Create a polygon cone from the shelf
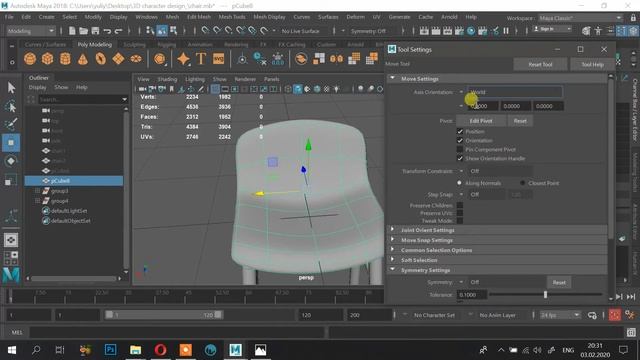 pos(83,59)
